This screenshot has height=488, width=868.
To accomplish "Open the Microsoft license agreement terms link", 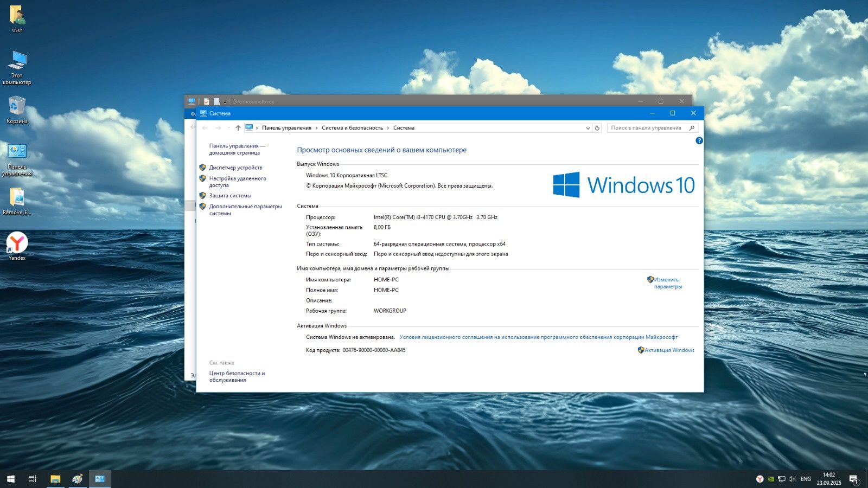I will pyautogui.click(x=538, y=337).
